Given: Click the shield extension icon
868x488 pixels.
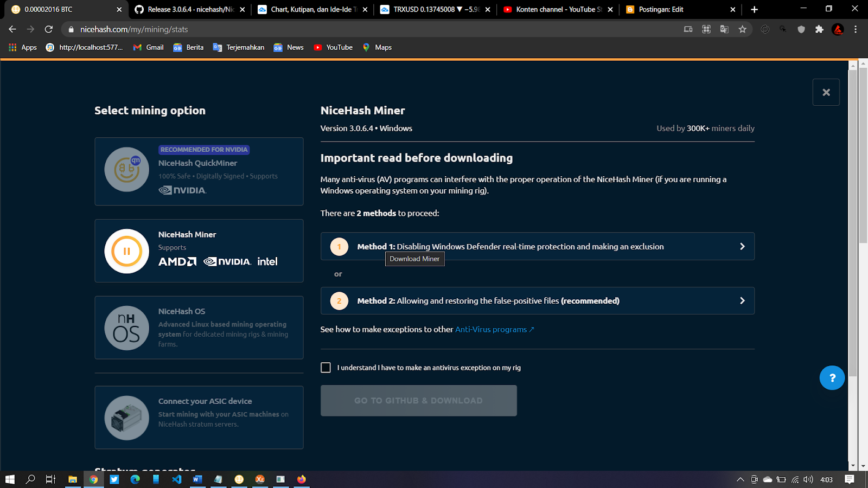Looking at the screenshot, I should [x=801, y=29].
